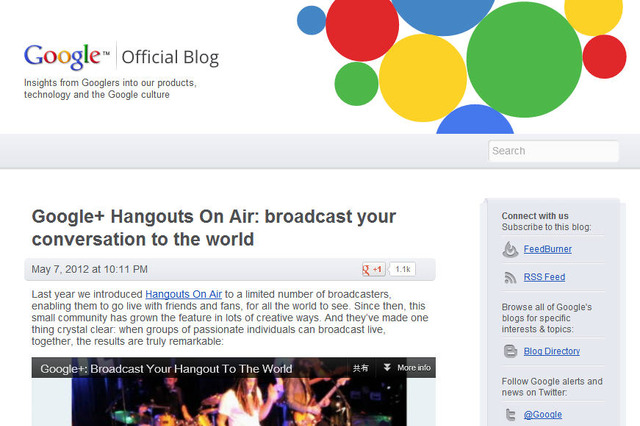Click the FeedBurner flame icon
Viewport: 640px width, 426px height.
[510, 249]
